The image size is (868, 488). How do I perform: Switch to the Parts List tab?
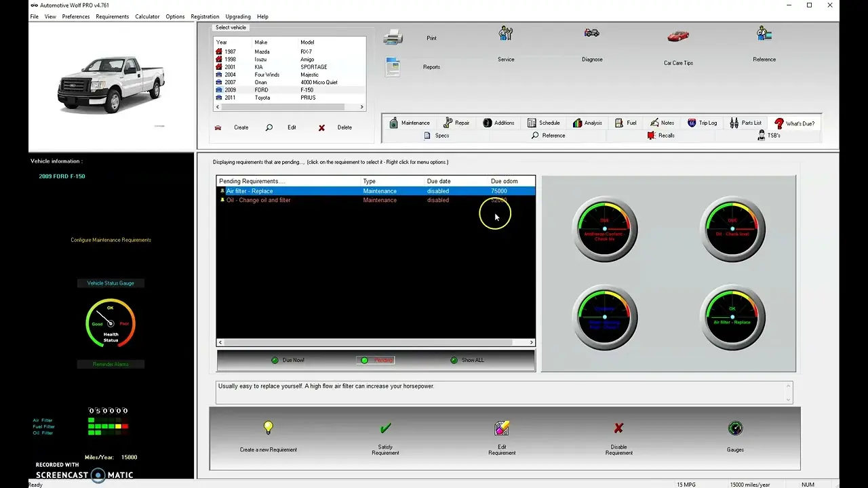pos(746,123)
